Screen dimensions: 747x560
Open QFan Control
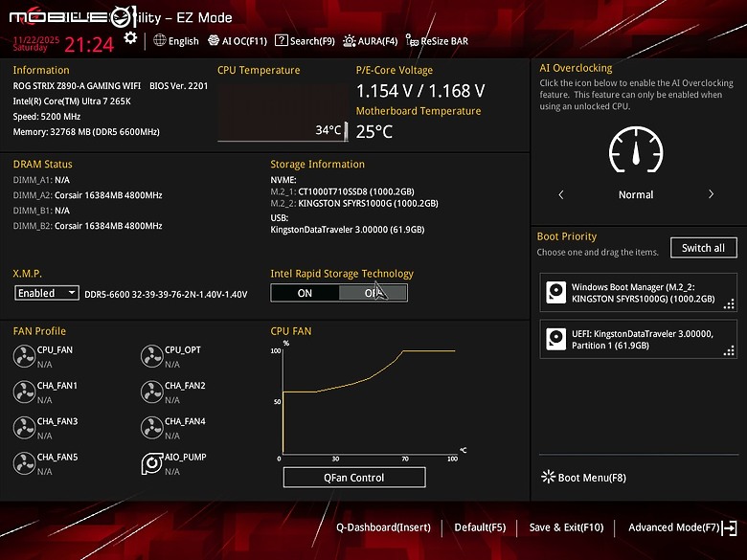pos(354,477)
